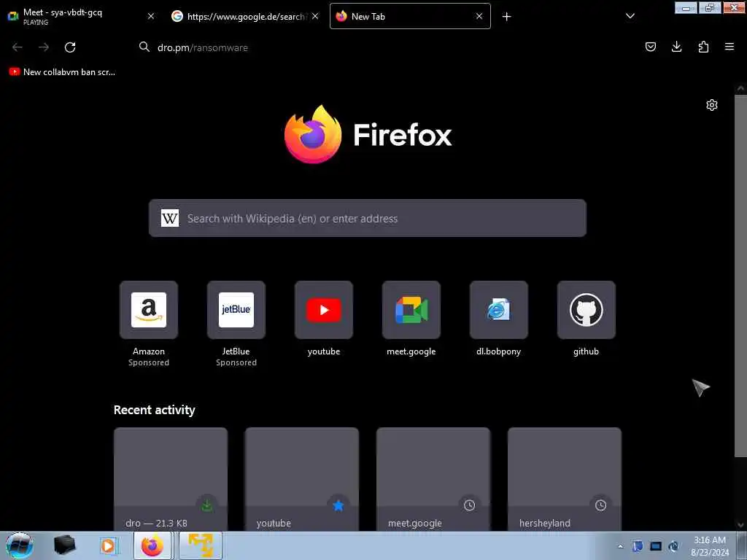Expand the list all tabs chevron
Viewport: 747px width, 560px height.
pos(630,16)
